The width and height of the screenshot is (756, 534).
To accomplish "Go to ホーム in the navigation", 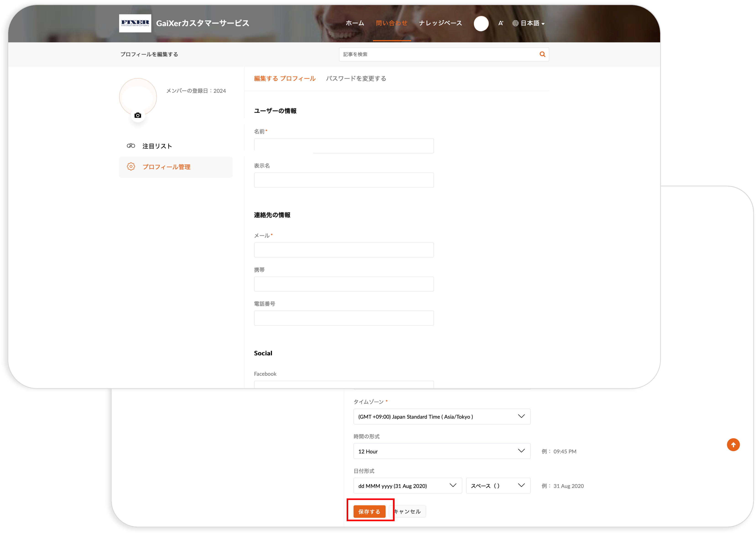I will click(x=355, y=23).
